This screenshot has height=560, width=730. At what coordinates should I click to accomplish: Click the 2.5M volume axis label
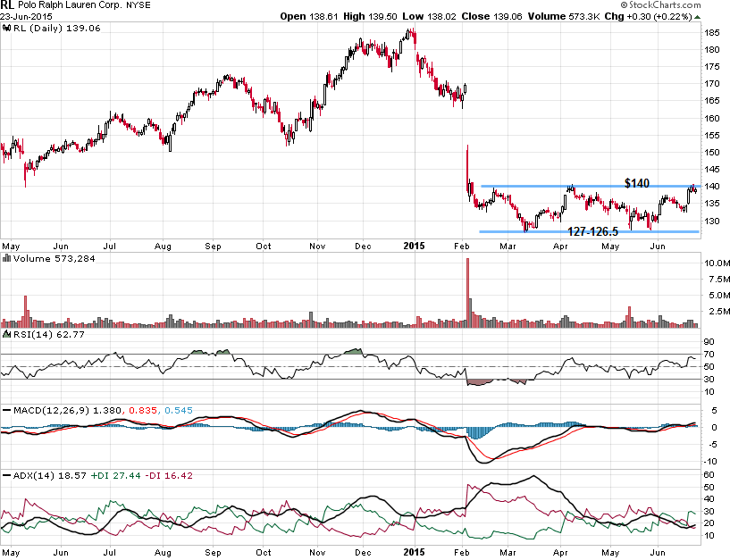718,311
